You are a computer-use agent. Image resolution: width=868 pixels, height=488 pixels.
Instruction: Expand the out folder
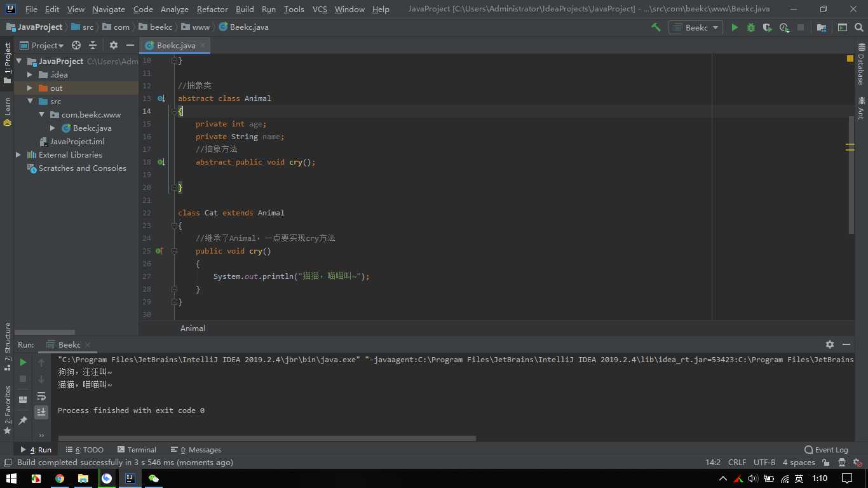click(30, 88)
